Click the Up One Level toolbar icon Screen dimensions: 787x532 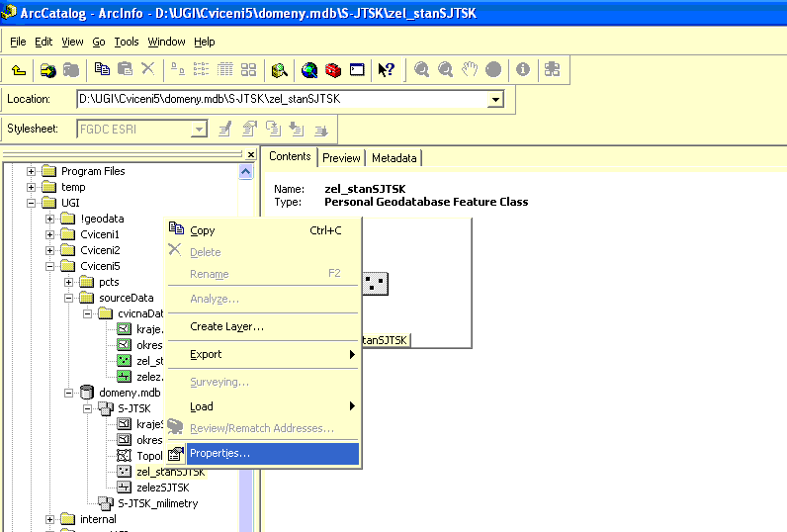pyautogui.click(x=19, y=70)
